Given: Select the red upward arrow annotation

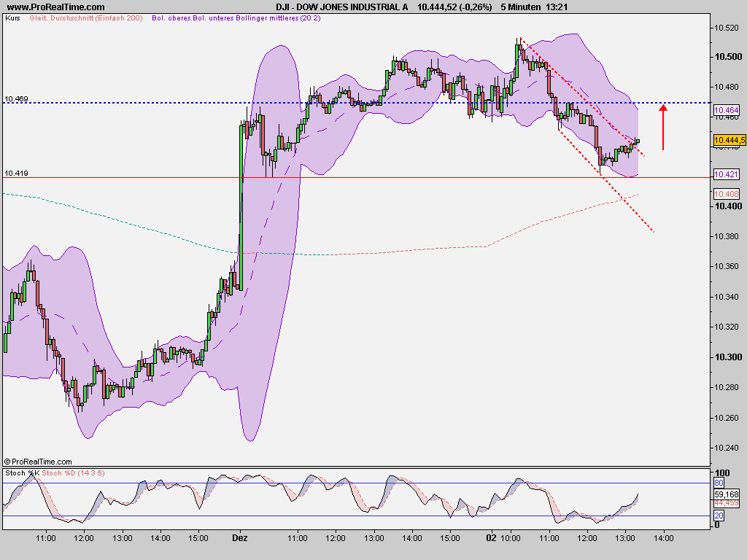Looking at the screenshot, I should point(662,128).
